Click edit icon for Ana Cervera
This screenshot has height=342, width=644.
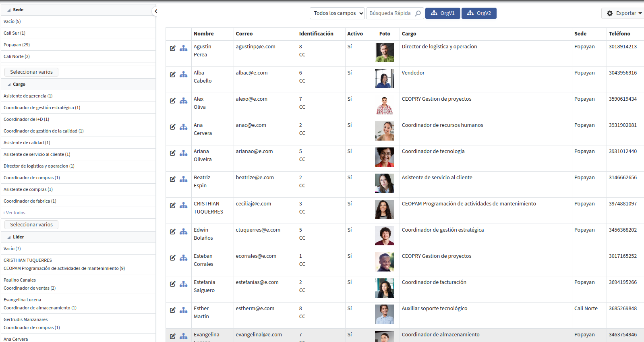click(172, 127)
